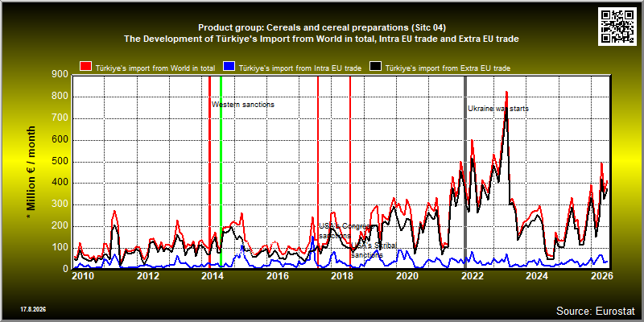The width and height of the screenshot is (644, 322).
Task: Click the QR code image
Action: coord(617,26)
